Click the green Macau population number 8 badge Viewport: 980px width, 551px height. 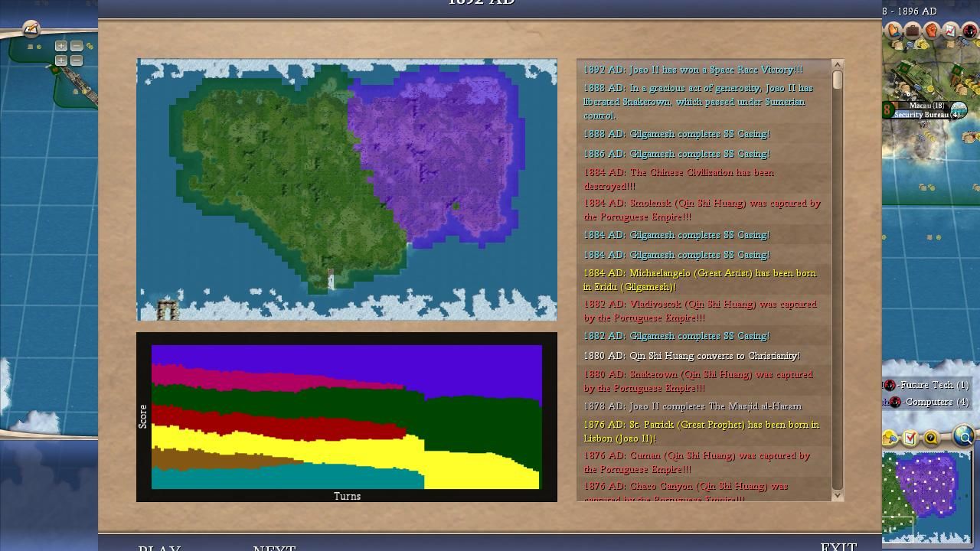(x=887, y=109)
